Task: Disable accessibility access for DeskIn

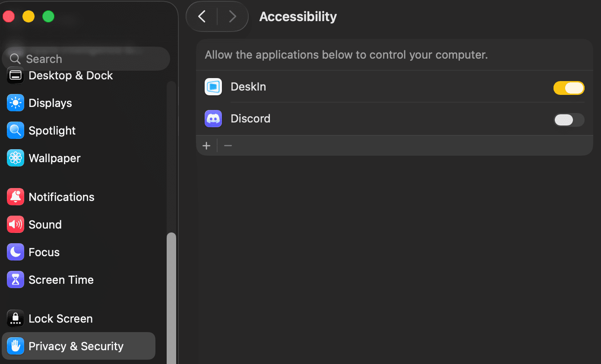Action: click(x=569, y=88)
